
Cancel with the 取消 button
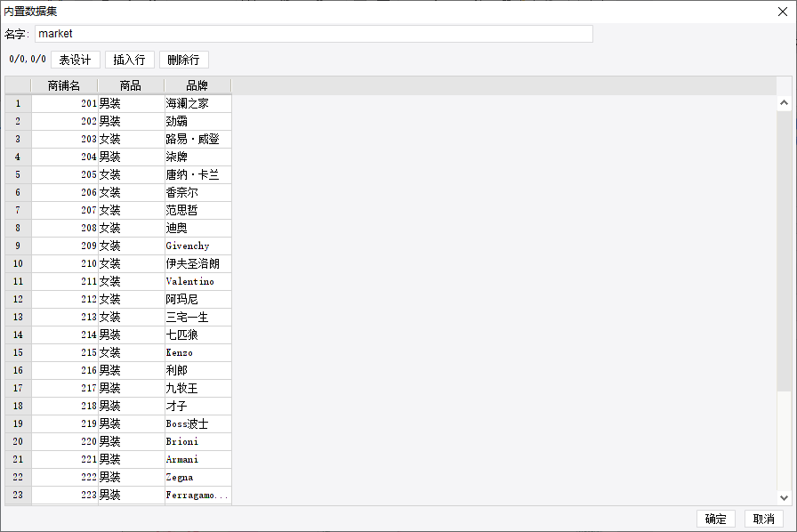point(764,519)
